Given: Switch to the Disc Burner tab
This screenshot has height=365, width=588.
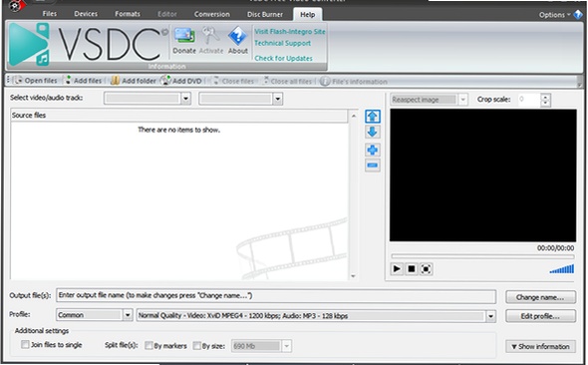Looking at the screenshot, I should [265, 14].
